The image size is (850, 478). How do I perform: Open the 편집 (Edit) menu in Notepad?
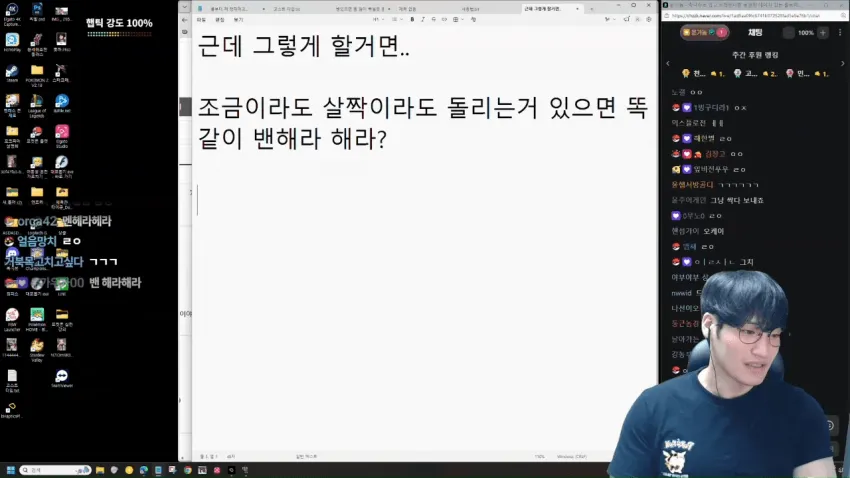(x=220, y=20)
